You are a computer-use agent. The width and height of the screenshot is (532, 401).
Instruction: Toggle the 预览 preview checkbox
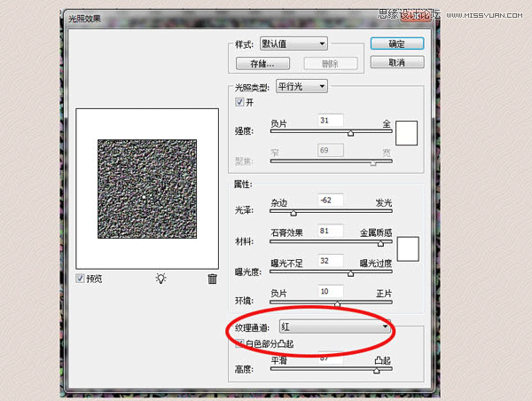81,279
